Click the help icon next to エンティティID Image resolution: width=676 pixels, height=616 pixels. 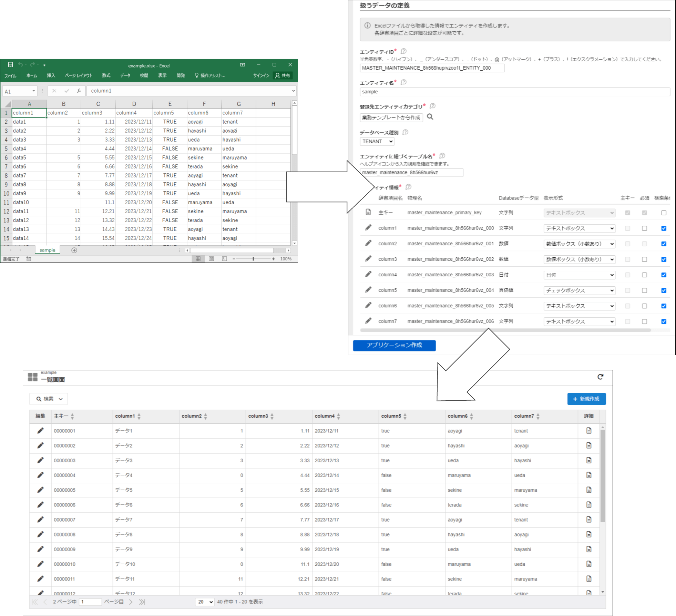point(403,51)
